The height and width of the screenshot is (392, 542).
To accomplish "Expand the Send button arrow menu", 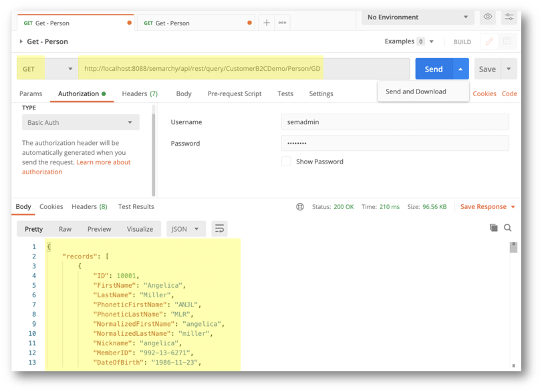I will pyautogui.click(x=460, y=69).
